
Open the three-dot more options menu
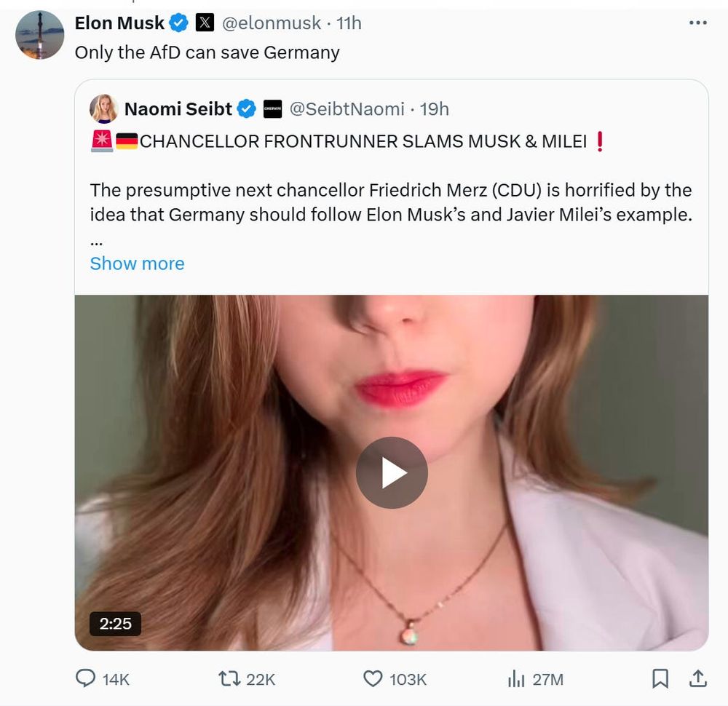pos(697,23)
